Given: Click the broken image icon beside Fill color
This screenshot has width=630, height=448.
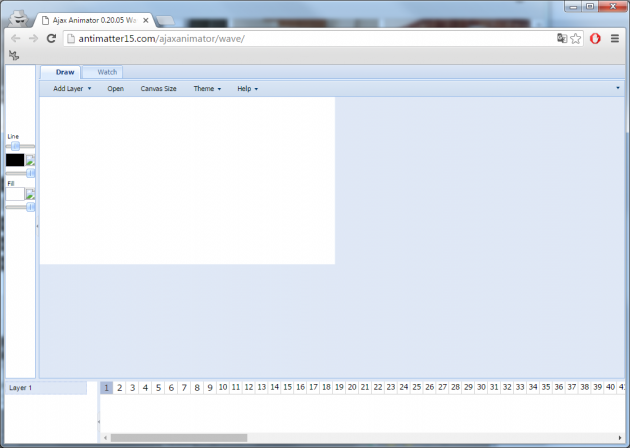Looking at the screenshot, I should click(x=31, y=194).
